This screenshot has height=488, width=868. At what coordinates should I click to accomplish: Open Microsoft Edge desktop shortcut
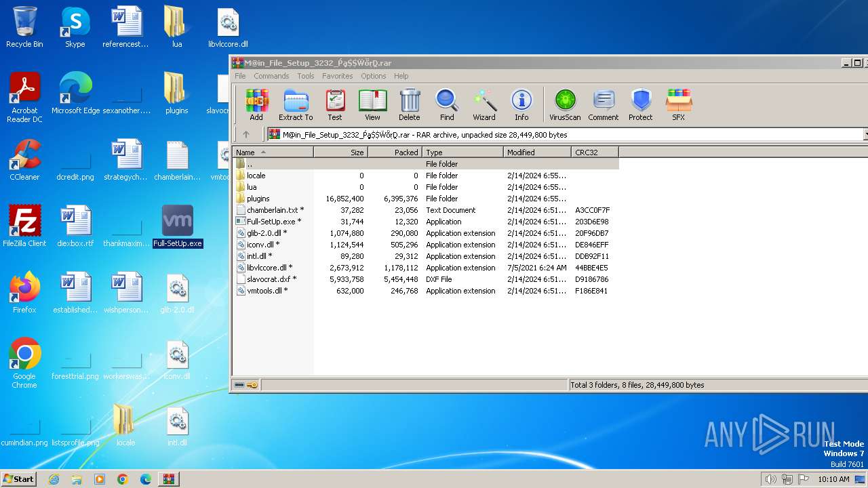click(75, 94)
